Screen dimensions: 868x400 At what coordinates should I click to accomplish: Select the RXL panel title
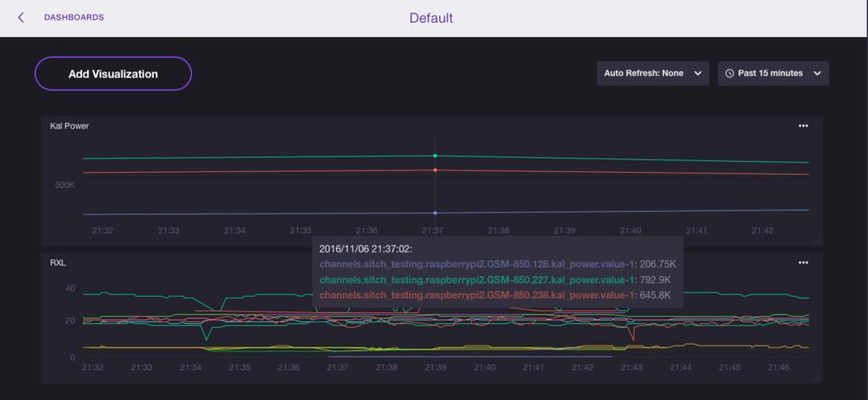pyautogui.click(x=58, y=262)
